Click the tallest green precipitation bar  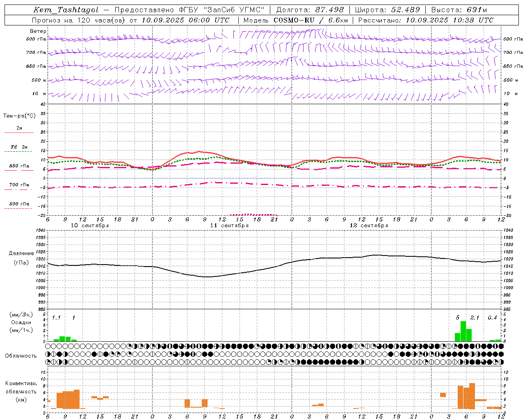coord(463,331)
